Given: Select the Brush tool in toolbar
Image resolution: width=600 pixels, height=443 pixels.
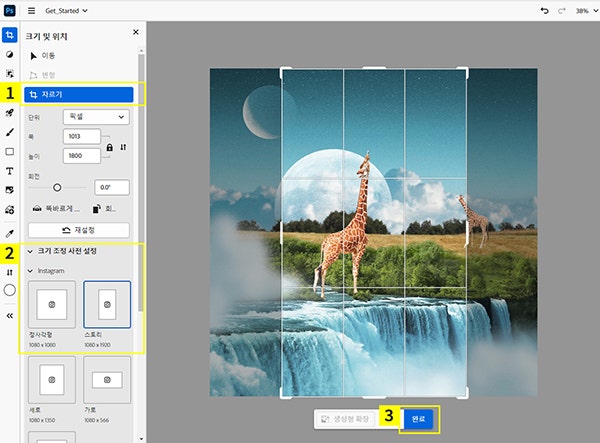Looking at the screenshot, I should pos(10,132).
